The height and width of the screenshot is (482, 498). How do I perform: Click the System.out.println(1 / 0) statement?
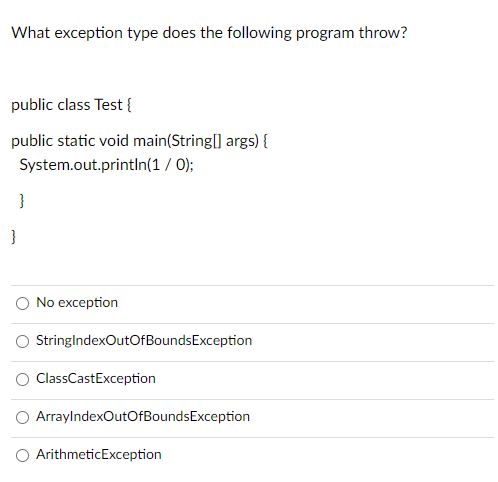[x=106, y=165]
